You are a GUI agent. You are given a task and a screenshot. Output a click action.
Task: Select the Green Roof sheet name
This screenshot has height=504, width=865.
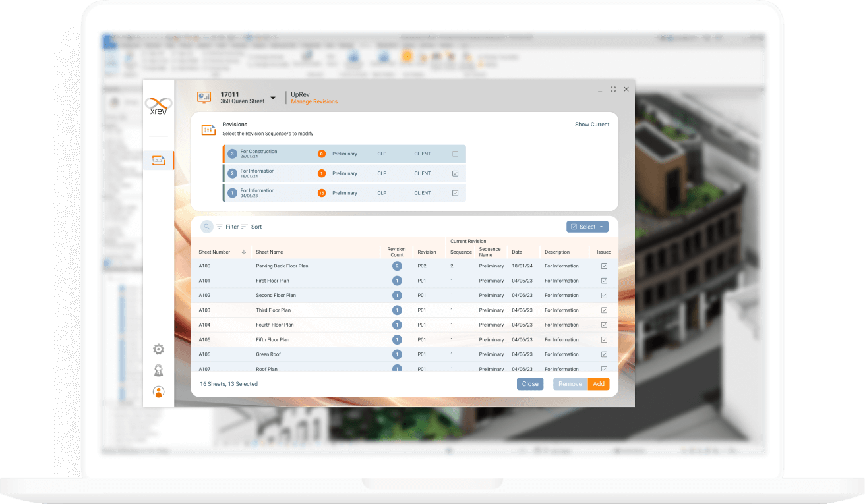268,354
